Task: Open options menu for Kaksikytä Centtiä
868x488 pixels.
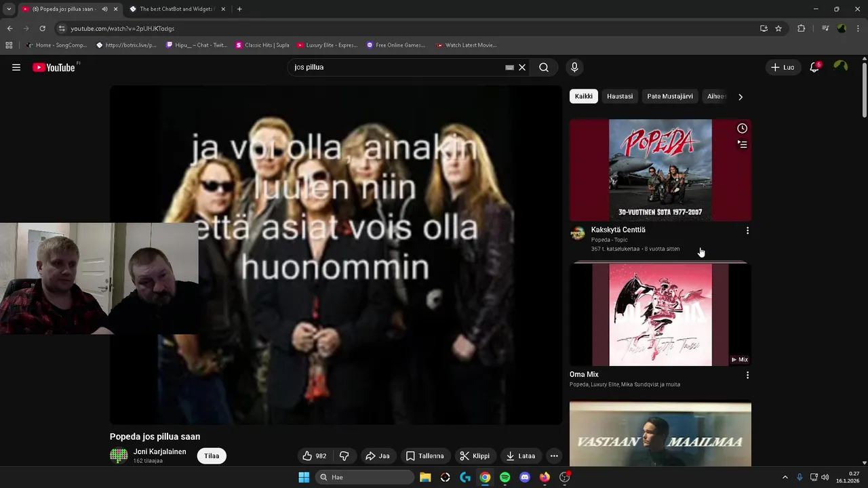Action: pyautogui.click(x=747, y=230)
